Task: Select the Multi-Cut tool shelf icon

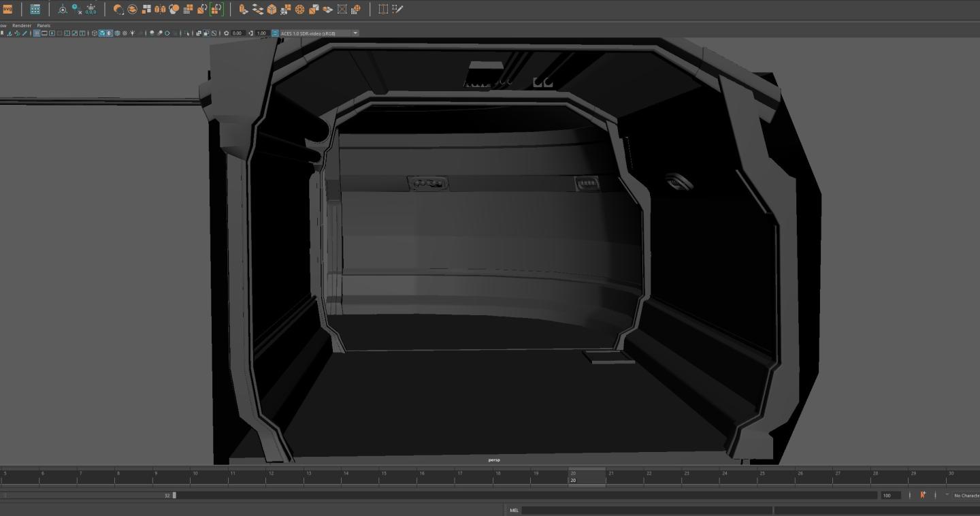Action: [x=383, y=10]
